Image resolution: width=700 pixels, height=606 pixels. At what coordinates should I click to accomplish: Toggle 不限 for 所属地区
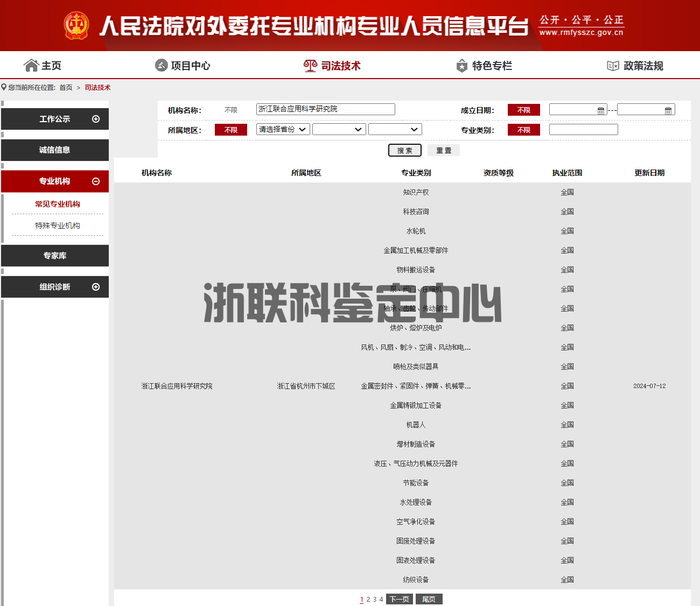(231, 129)
